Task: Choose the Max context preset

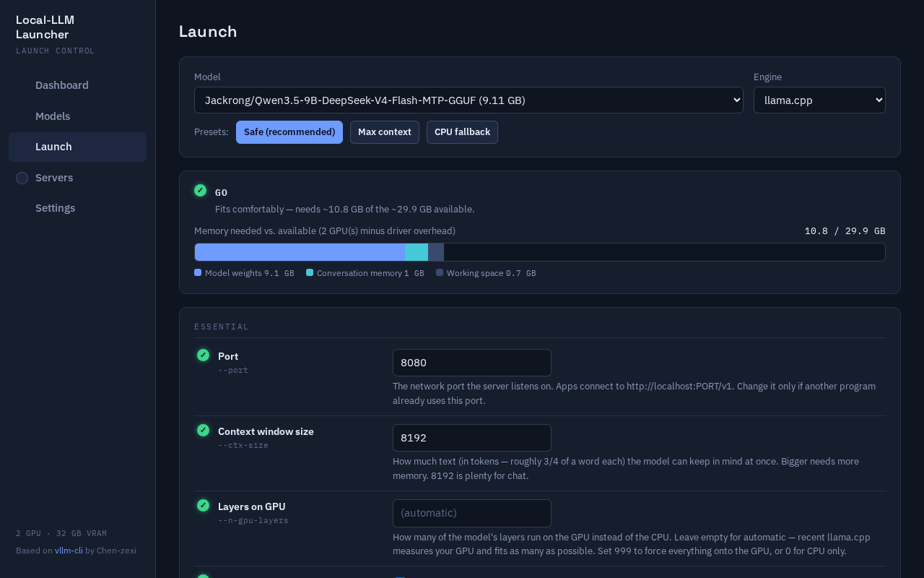Action: (385, 132)
